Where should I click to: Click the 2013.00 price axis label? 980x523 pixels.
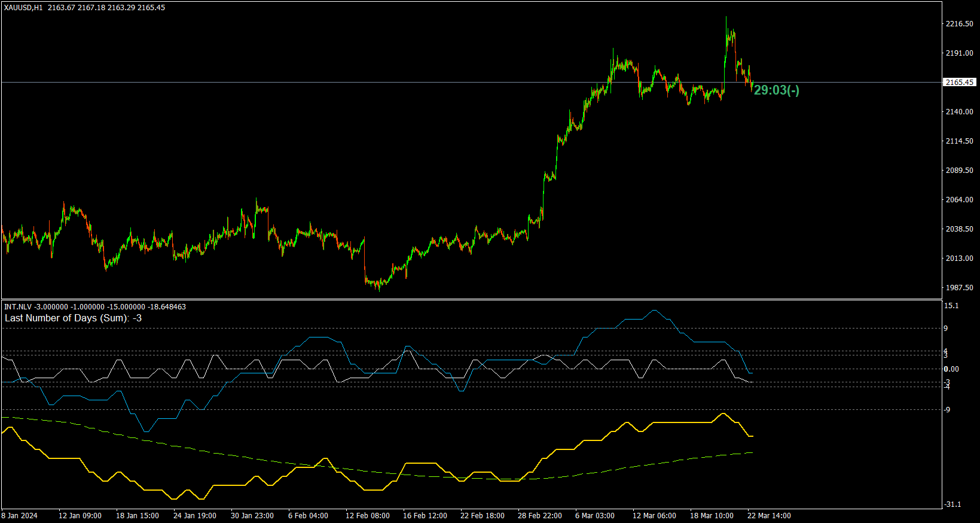(959, 259)
